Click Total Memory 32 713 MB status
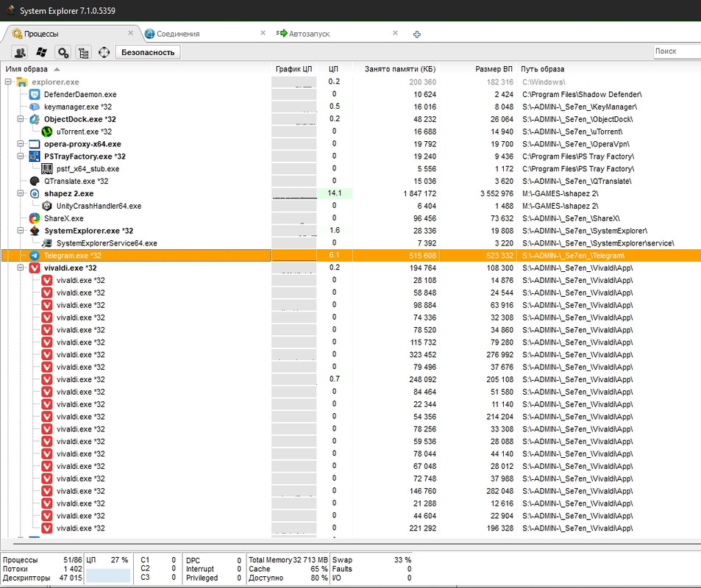The width and height of the screenshot is (701, 588). 288,560
